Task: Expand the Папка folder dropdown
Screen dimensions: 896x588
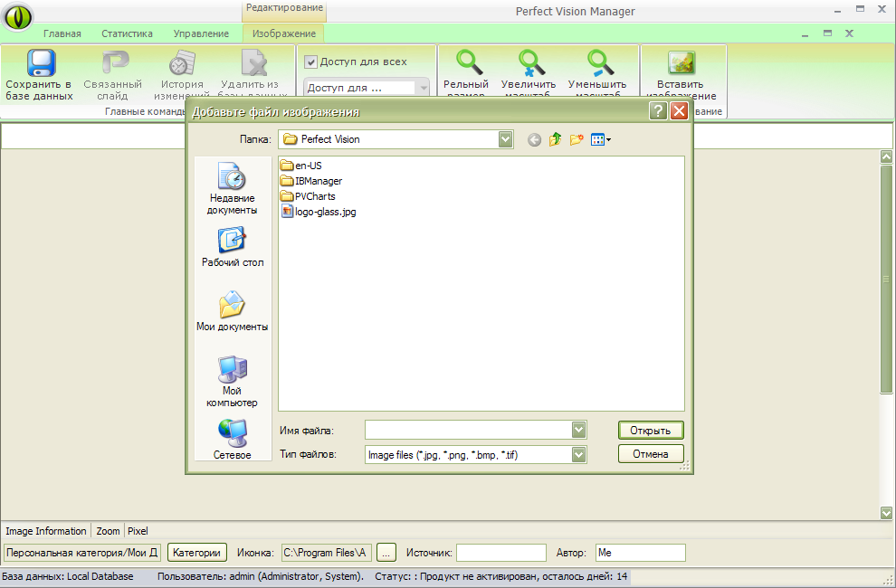Action: click(505, 139)
